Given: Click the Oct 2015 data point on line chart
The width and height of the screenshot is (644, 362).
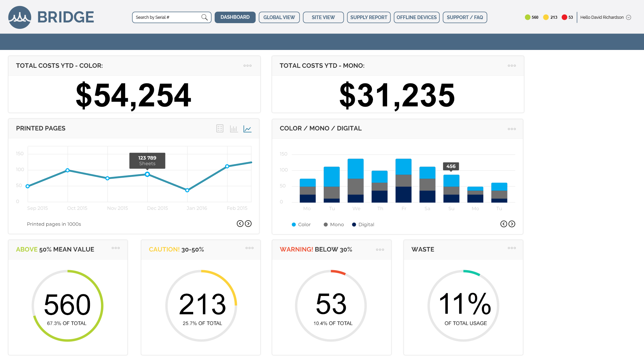Looking at the screenshot, I should (x=67, y=170).
